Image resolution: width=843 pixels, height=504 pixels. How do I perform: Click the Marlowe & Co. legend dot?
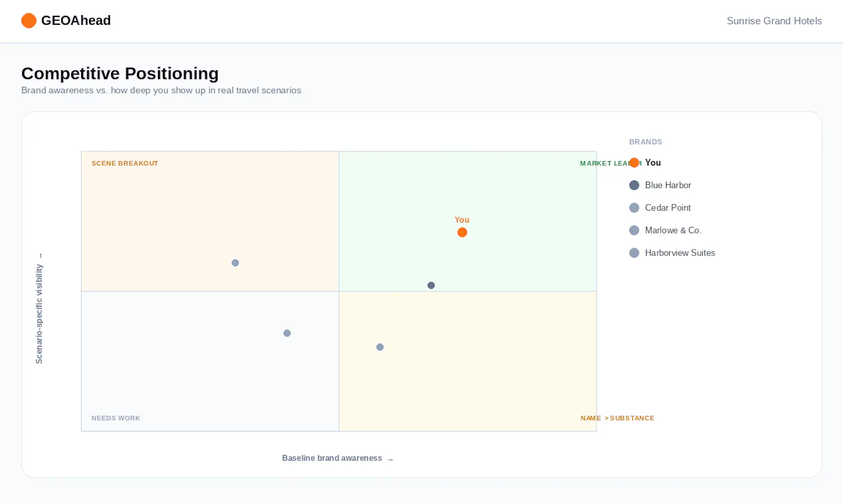634,230
